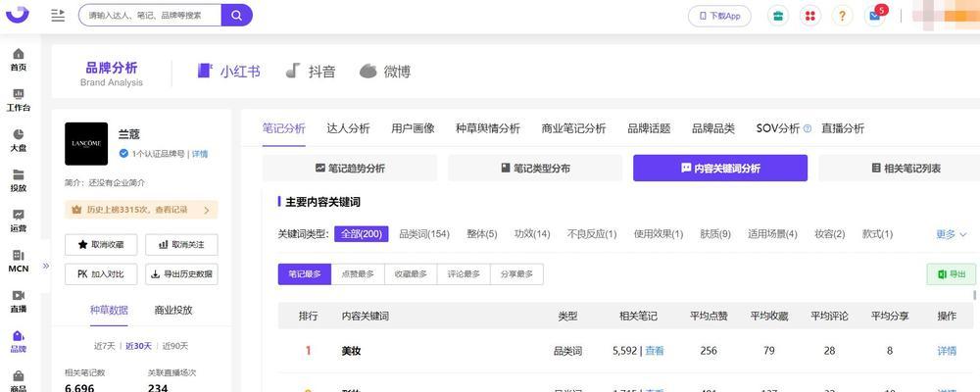This screenshot has height=392, width=980.
Task: Sort by 点赞最多
Action: click(358, 273)
